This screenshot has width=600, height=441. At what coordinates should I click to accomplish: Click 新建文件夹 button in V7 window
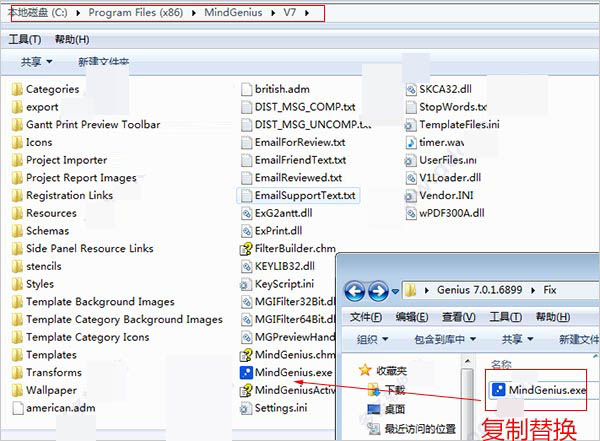(103, 62)
